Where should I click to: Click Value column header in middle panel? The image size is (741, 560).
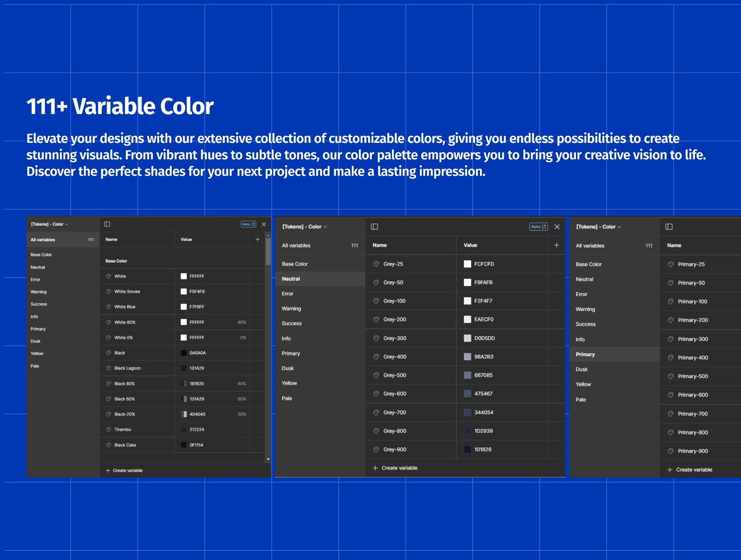click(470, 245)
